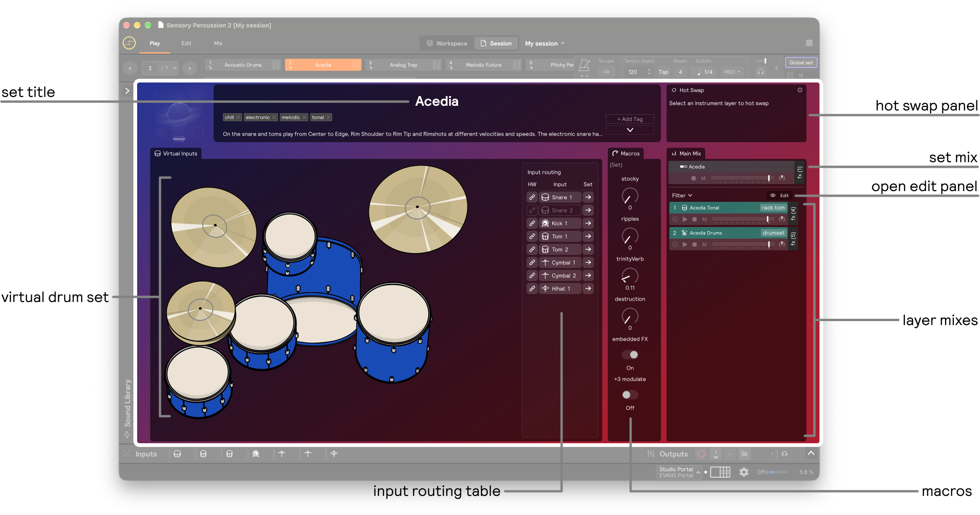This screenshot has width=980, height=515.
Task: Click the Edit button in Main Mix
Action: [x=780, y=195]
